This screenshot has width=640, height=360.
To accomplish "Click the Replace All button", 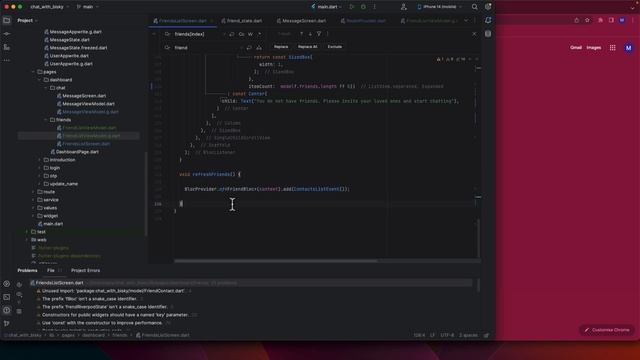I will point(307,47).
